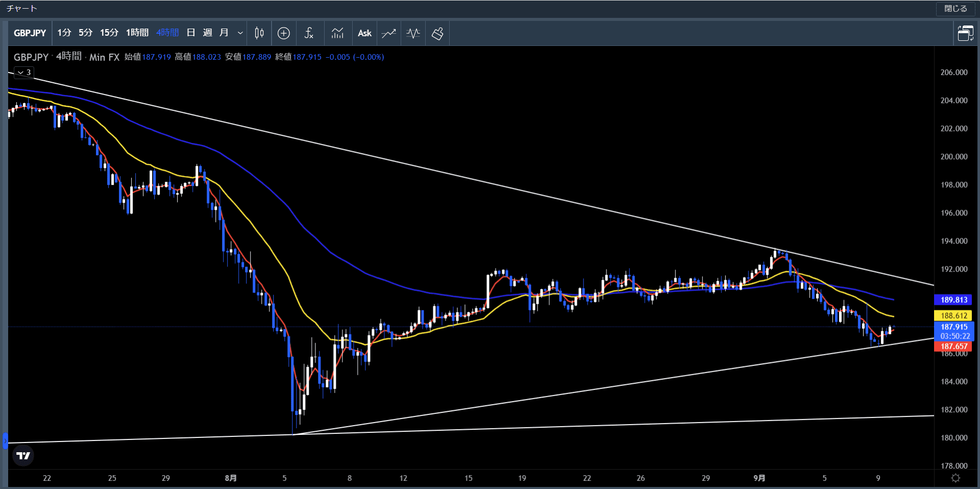Click the 200.000 price axis label

pyautogui.click(x=954, y=157)
